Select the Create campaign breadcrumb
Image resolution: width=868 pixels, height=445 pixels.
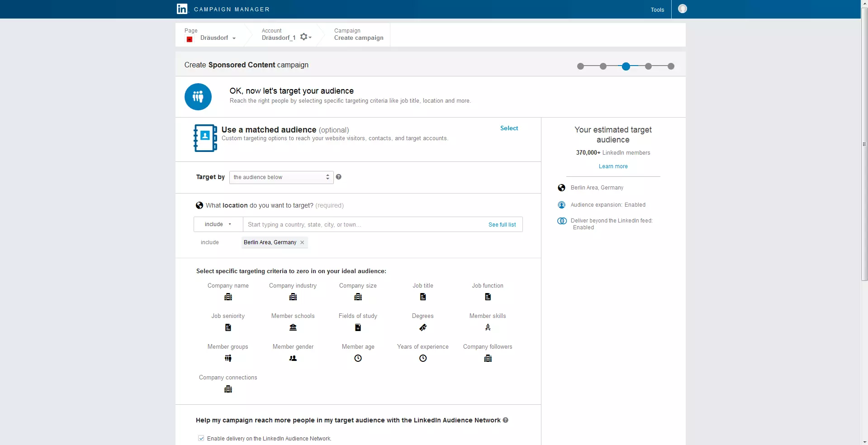tap(359, 38)
